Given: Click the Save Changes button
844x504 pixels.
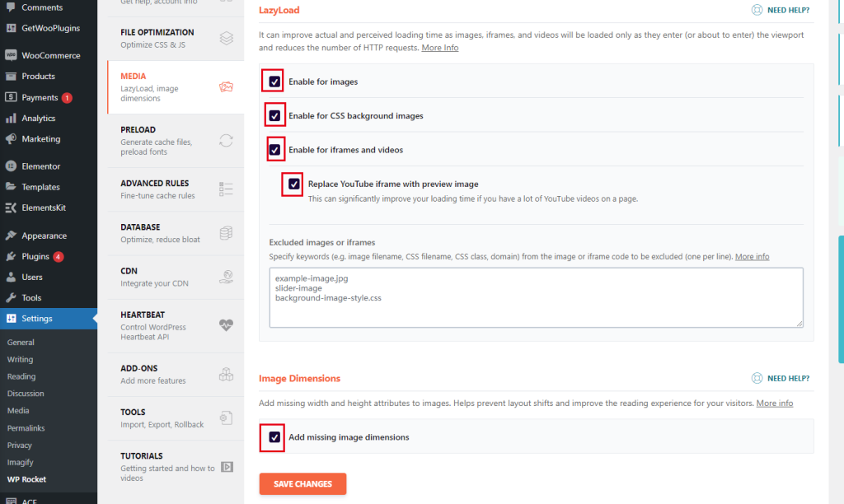Looking at the screenshot, I should point(302,483).
